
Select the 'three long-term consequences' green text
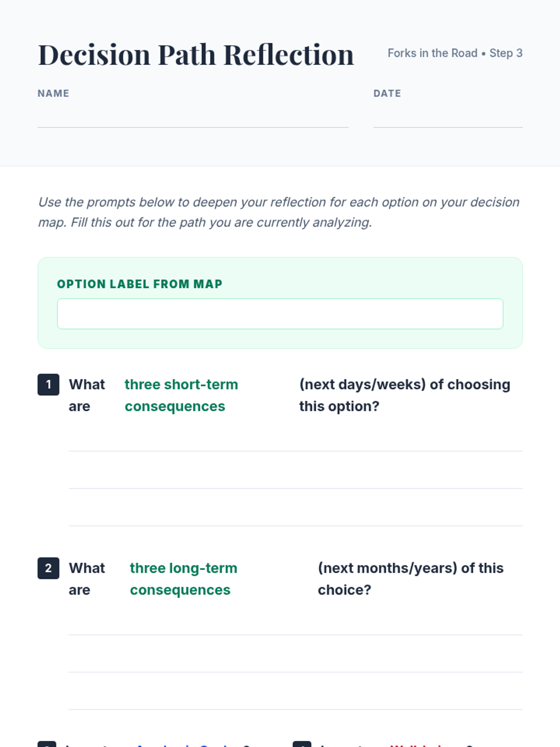[183, 579]
